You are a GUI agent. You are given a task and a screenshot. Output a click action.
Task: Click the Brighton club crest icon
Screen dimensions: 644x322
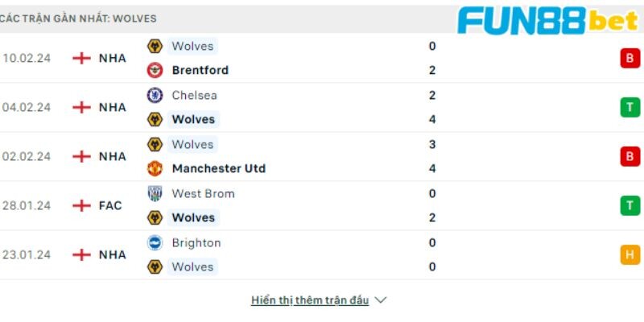155,243
